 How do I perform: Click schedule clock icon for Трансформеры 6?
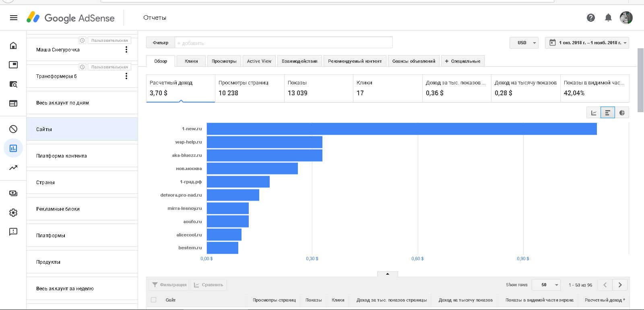(x=83, y=67)
